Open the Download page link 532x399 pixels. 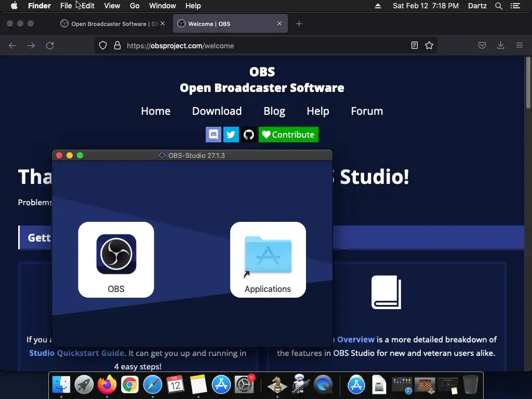pyautogui.click(x=217, y=111)
